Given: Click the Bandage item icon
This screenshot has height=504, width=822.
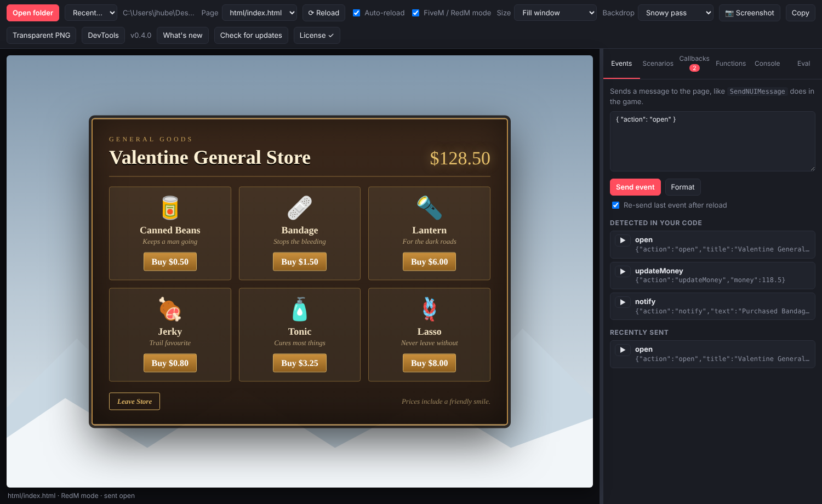Looking at the screenshot, I should click(300, 208).
